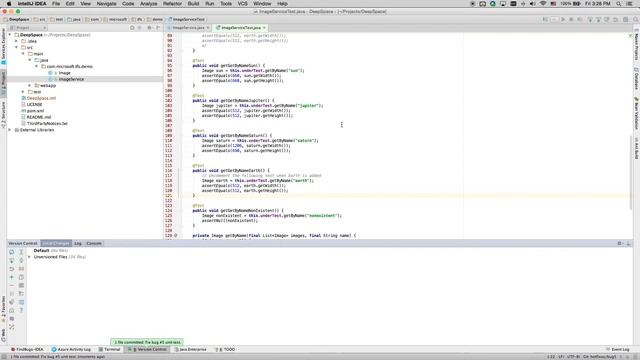640x360 pixels.
Task: Open macOS Notification Center
Action: (x=629, y=4)
